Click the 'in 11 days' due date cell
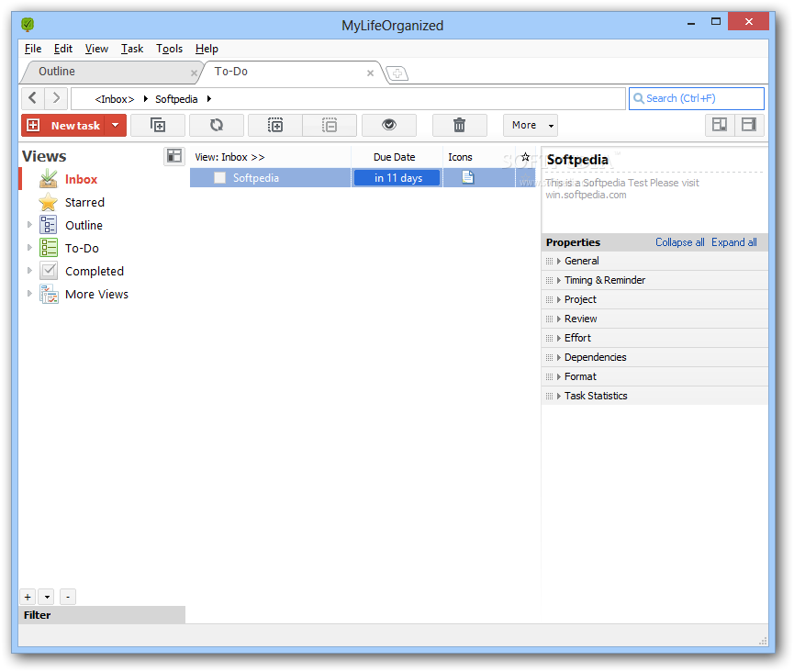This screenshot has height=672, width=794. click(x=397, y=178)
